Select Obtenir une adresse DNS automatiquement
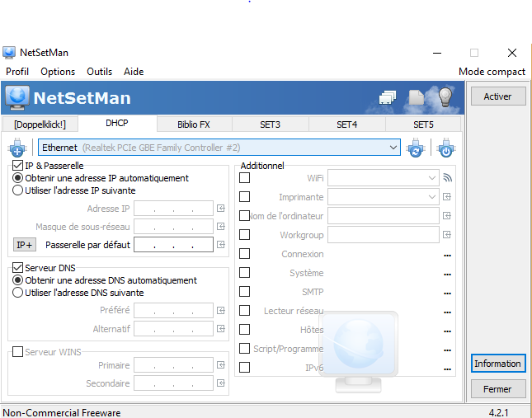Screen dimensions: 532x418 coord(17,280)
